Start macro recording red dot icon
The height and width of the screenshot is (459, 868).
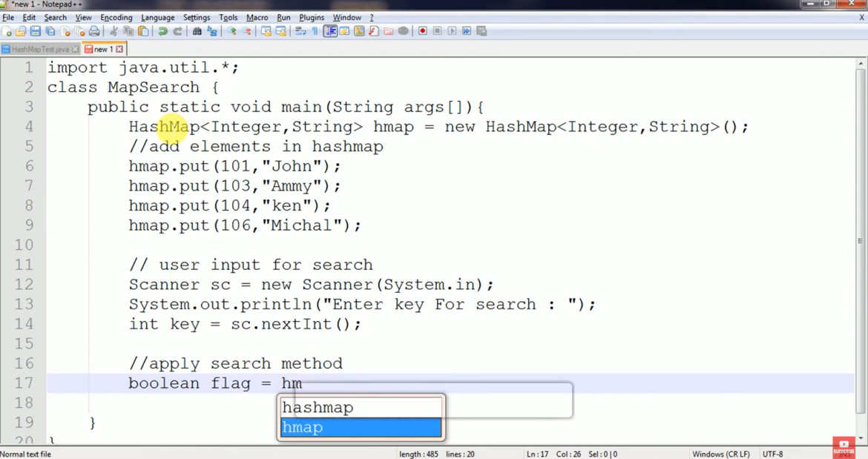click(x=422, y=31)
